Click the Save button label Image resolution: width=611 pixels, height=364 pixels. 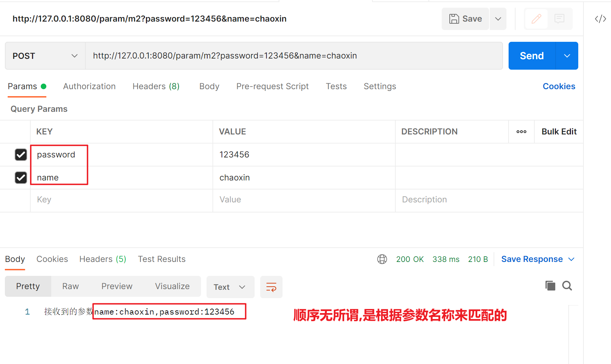click(x=472, y=19)
